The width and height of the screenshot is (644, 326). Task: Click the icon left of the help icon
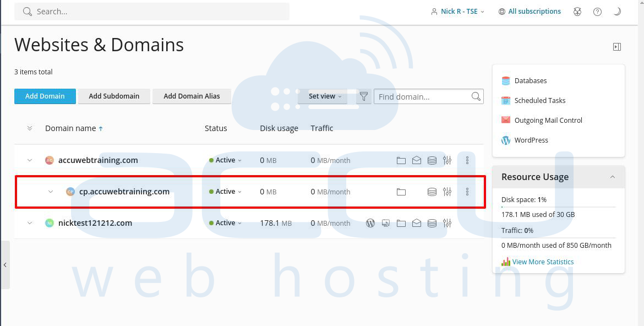(x=577, y=12)
